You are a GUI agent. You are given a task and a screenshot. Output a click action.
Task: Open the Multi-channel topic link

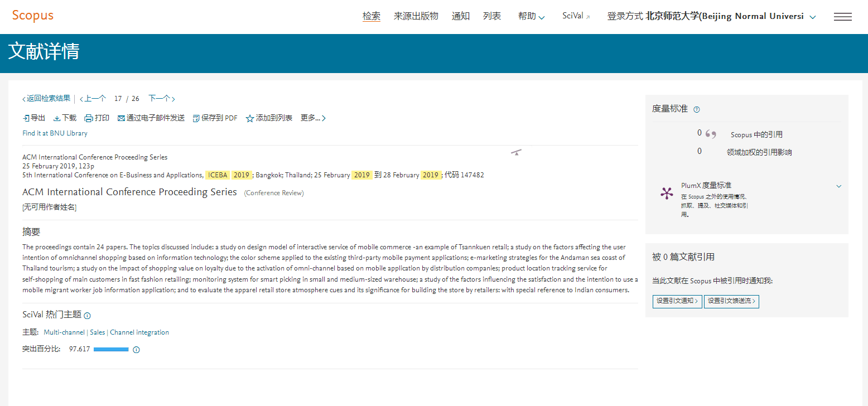tap(64, 332)
